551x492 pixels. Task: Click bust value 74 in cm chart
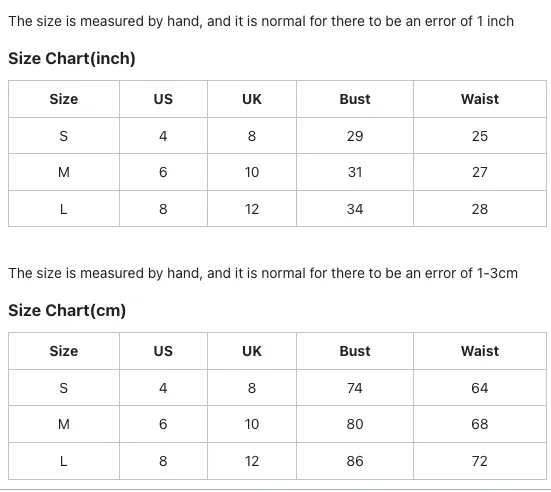[x=355, y=388]
